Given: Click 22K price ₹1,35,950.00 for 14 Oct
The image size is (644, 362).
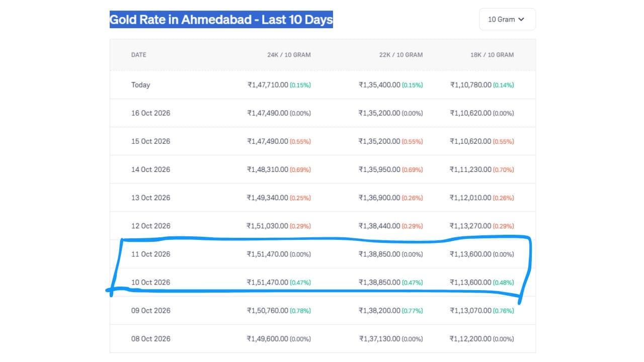Looking at the screenshot, I should coord(379,169).
